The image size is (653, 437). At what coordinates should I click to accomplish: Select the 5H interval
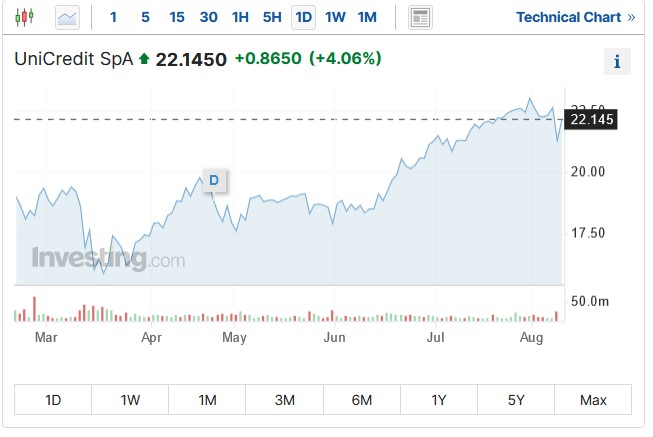(x=272, y=17)
